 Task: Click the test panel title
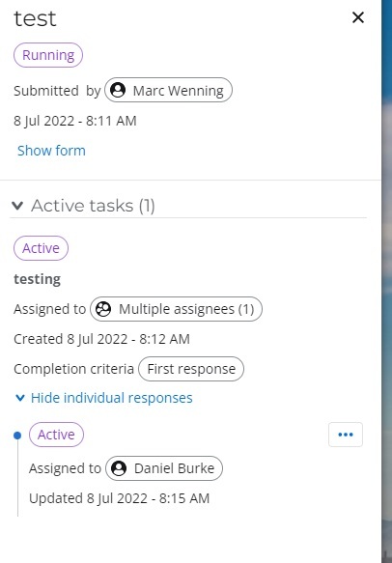35,18
